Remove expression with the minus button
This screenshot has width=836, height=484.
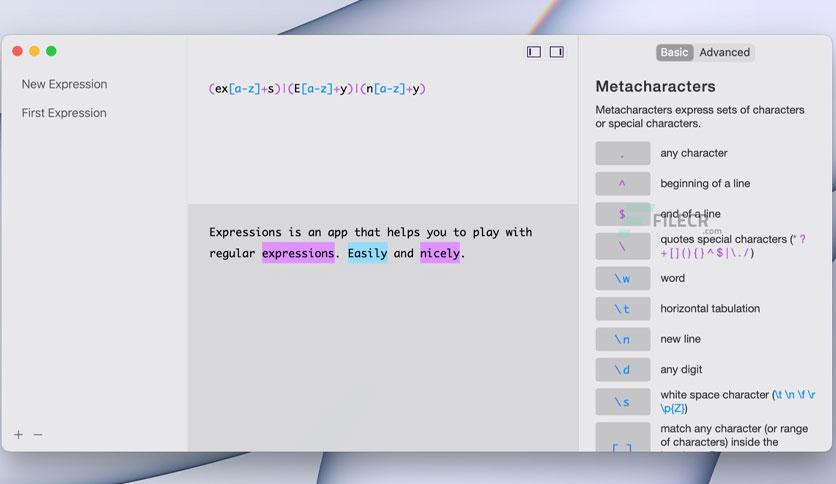tap(38, 434)
